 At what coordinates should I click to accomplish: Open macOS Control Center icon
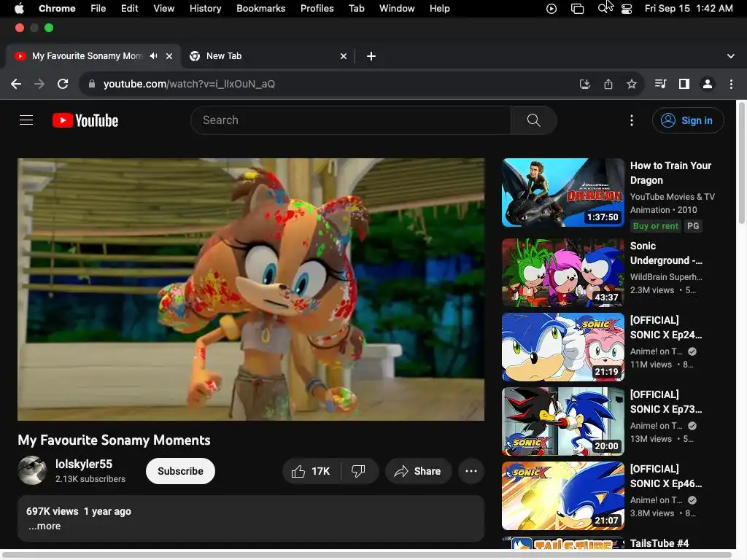click(x=627, y=9)
